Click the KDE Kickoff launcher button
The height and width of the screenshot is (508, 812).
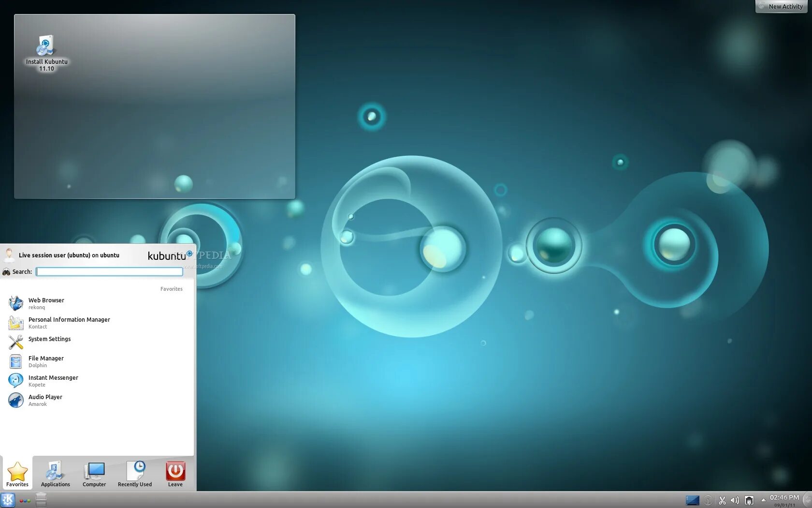(8, 500)
